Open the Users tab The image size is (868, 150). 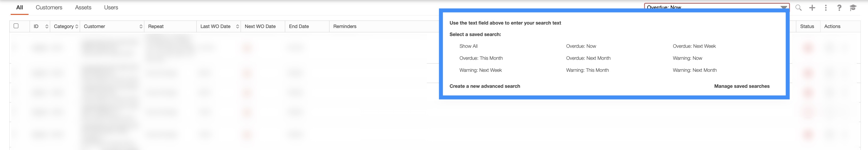click(x=111, y=7)
